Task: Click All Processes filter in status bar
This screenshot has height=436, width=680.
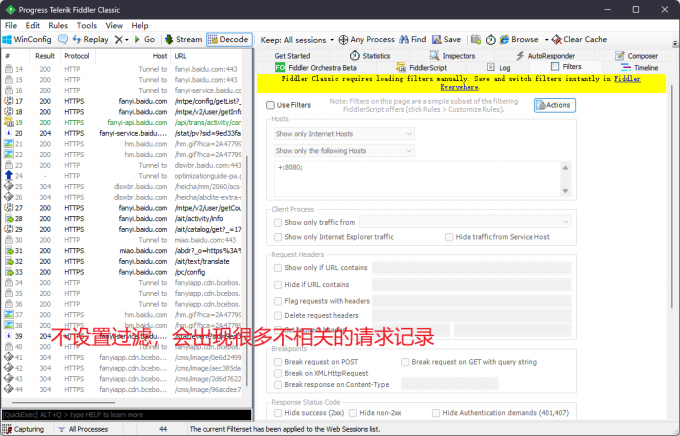Action: pyautogui.click(x=83, y=429)
